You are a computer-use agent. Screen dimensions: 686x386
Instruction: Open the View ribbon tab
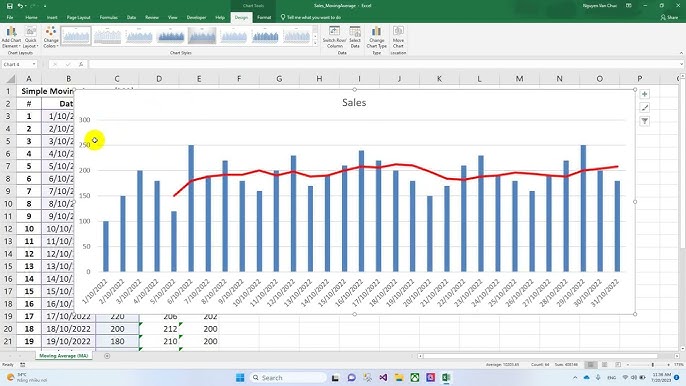tap(173, 18)
